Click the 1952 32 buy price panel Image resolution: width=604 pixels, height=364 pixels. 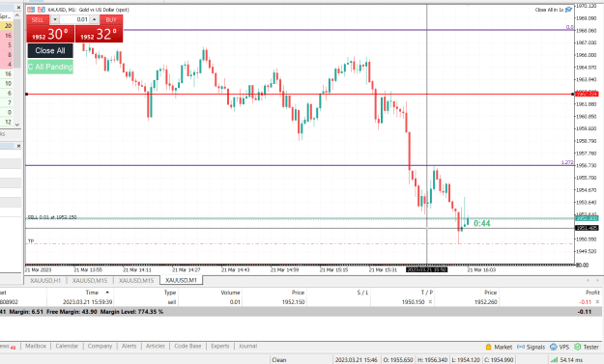(x=99, y=34)
